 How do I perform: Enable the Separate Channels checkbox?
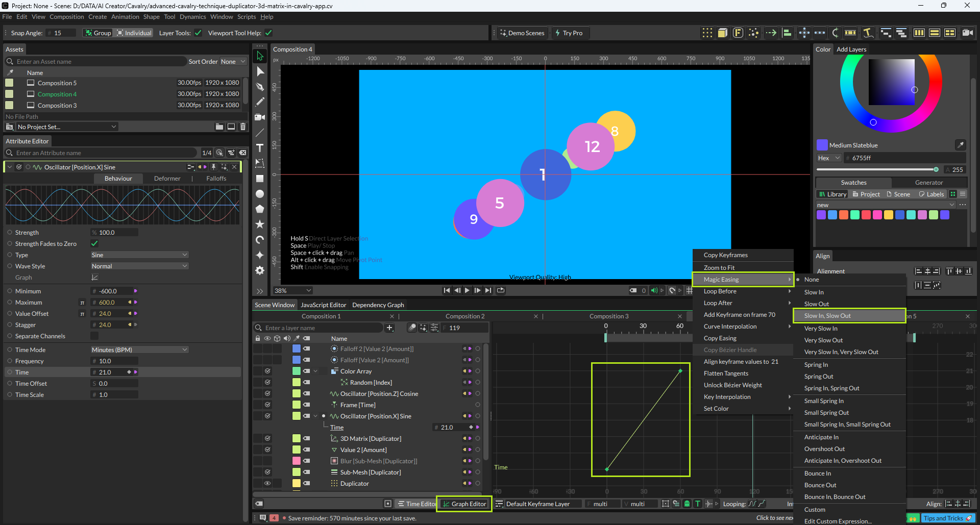pyautogui.click(x=94, y=336)
